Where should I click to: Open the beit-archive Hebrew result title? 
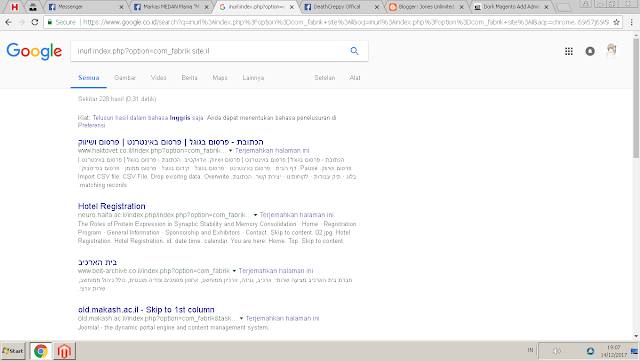tap(97, 262)
